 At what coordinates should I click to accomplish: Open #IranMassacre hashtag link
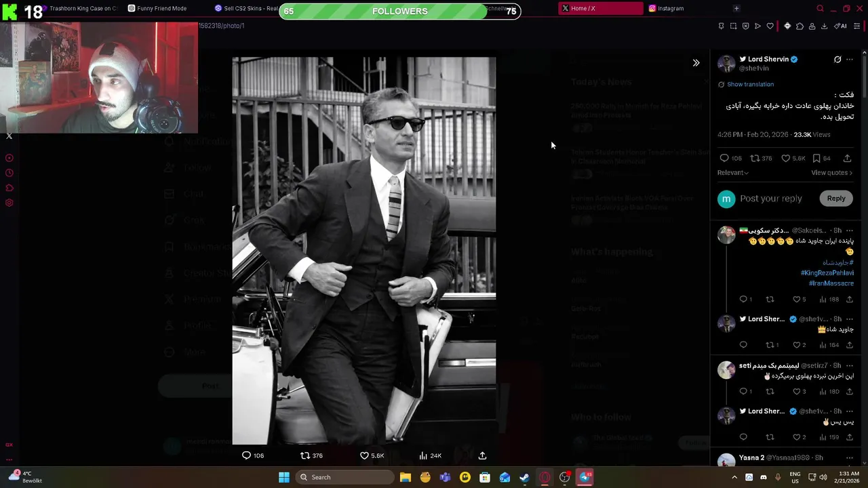click(831, 283)
